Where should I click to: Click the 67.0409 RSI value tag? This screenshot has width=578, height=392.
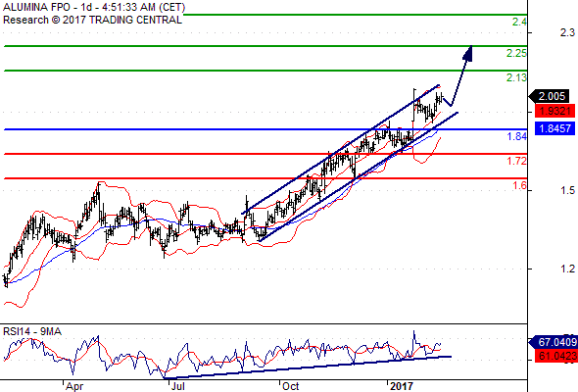pos(554,343)
